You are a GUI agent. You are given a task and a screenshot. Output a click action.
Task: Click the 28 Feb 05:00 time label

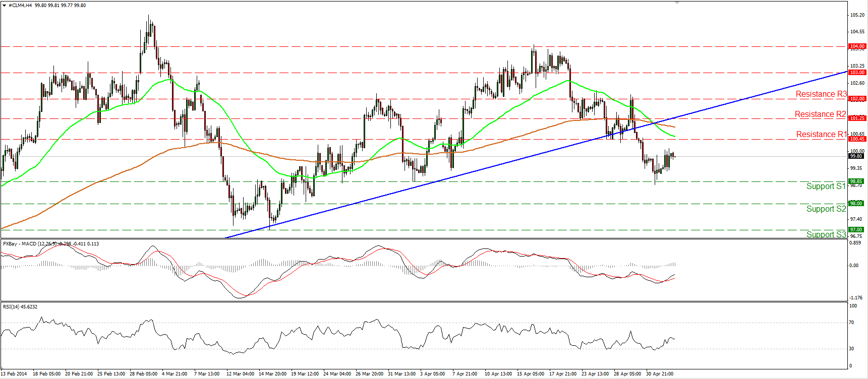pos(144,374)
